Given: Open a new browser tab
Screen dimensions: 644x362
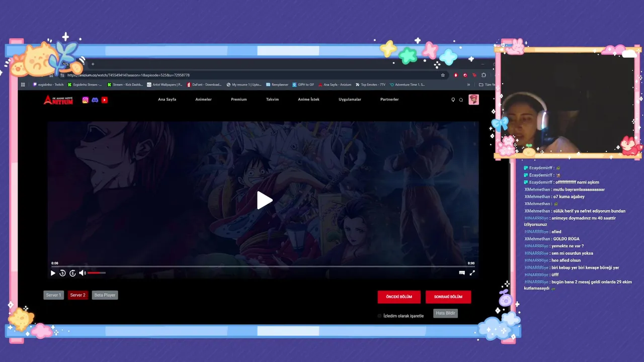Looking at the screenshot, I should tap(93, 64).
